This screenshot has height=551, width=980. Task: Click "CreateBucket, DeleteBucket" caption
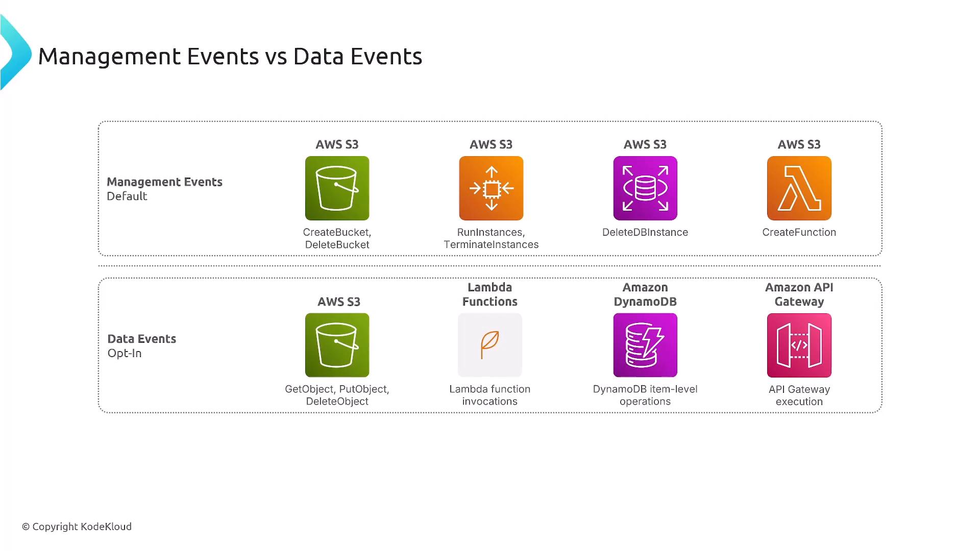(x=337, y=238)
